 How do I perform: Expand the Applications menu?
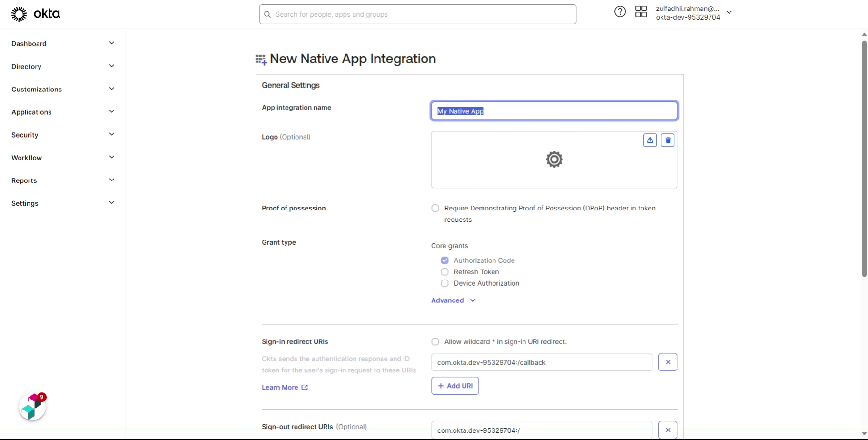(x=63, y=112)
